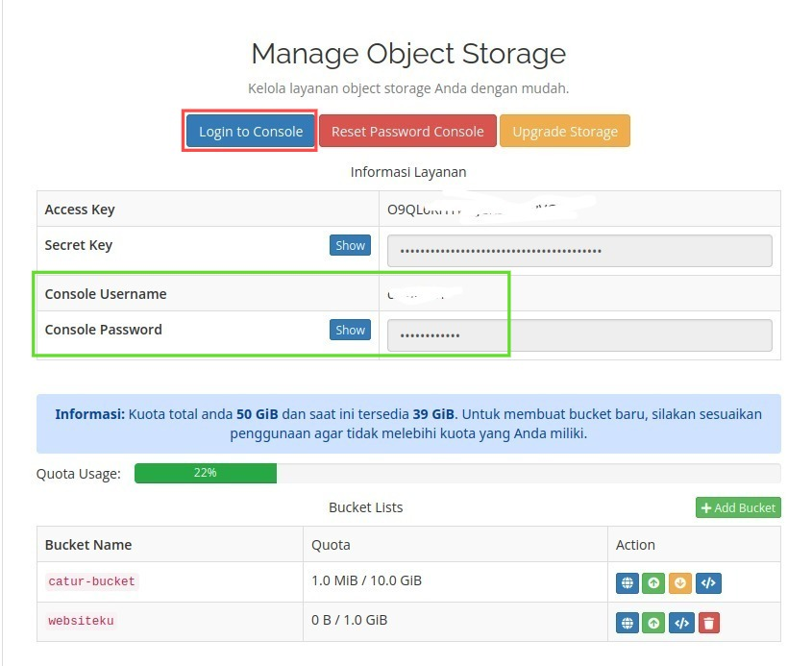Screen dimensions: 812x666
Task: Click Reset Password Console button
Action: click(x=407, y=132)
